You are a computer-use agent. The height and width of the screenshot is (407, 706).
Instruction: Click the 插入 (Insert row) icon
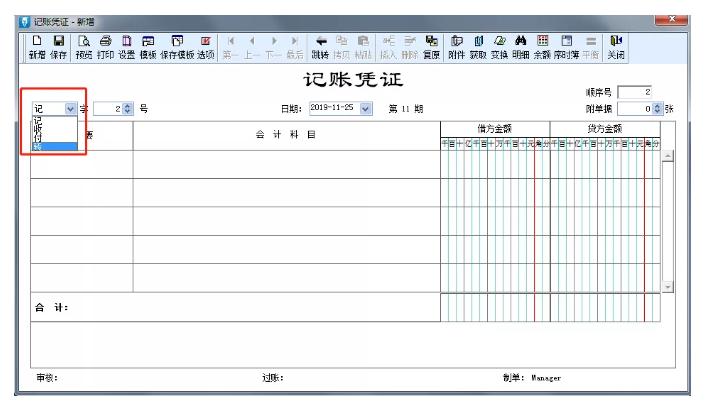388,47
